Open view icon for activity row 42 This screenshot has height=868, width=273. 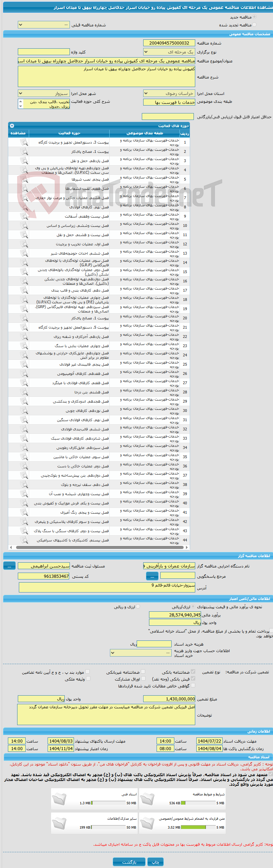point(24,522)
